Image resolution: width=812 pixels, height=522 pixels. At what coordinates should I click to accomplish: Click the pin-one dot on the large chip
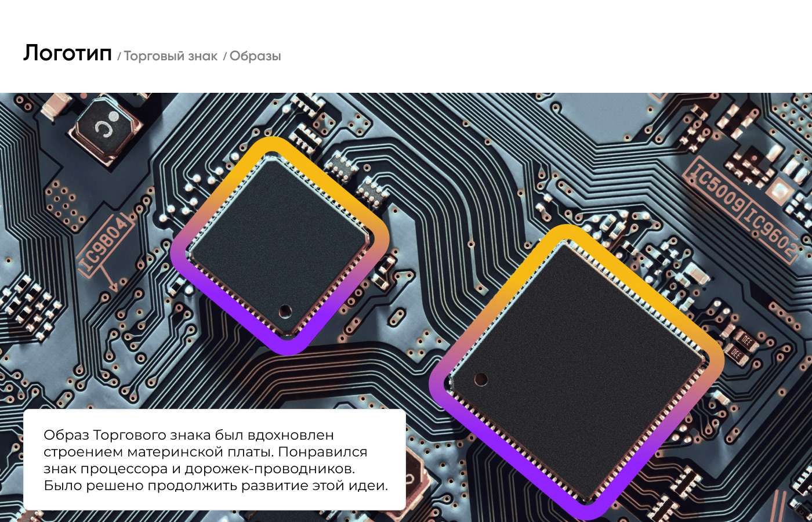coord(481,379)
